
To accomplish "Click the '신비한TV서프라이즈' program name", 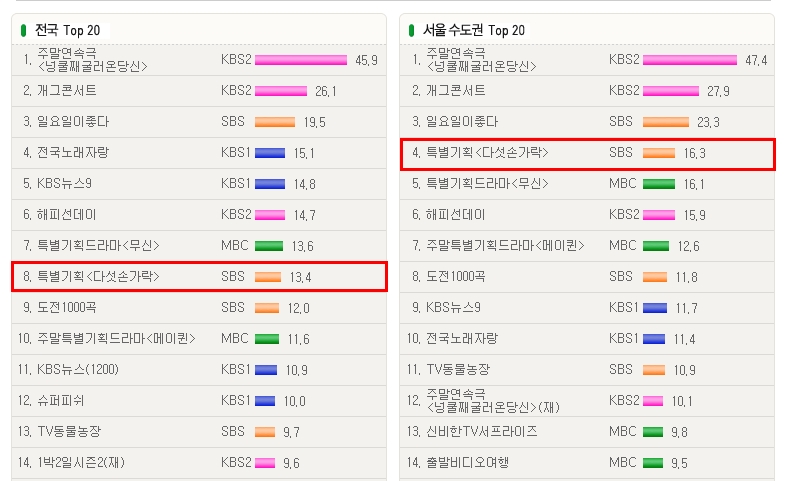I will [x=482, y=432].
